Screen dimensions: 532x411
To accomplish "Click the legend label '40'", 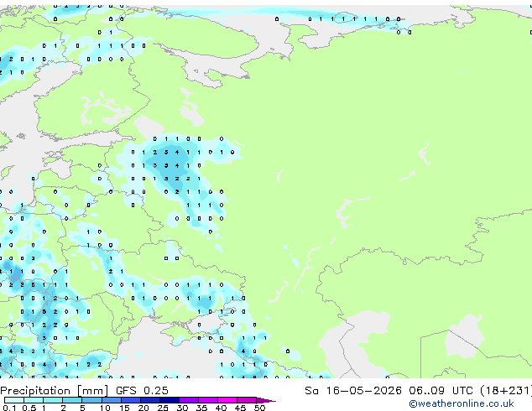I will pos(221,408).
